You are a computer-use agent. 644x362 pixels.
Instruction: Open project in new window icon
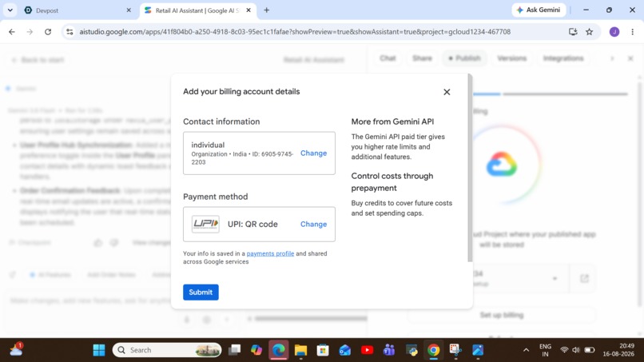tap(584, 279)
